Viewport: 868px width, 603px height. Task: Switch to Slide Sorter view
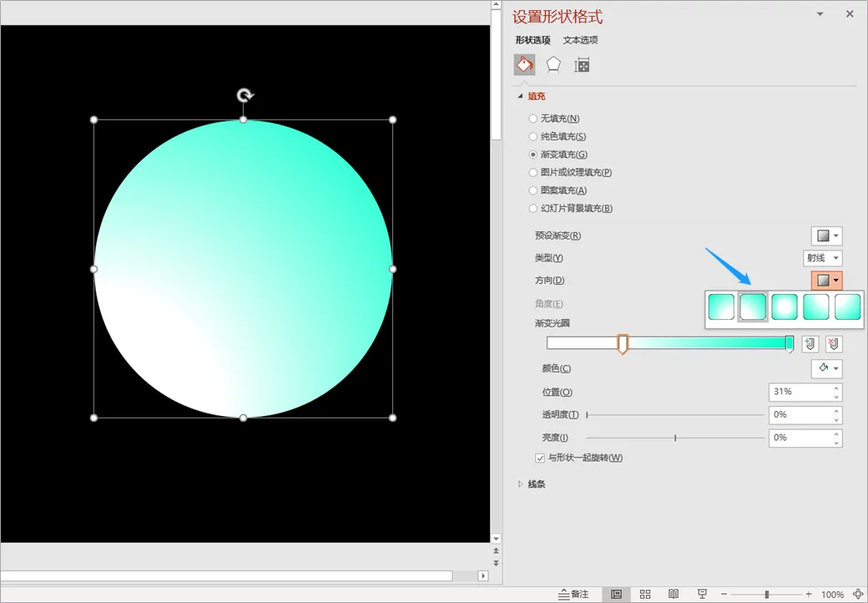(x=645, y=594)
